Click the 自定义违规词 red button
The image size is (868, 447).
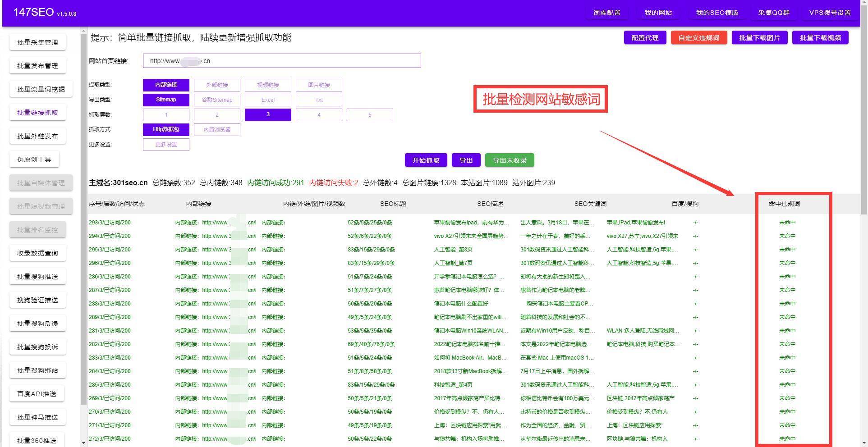coord(698,37)
